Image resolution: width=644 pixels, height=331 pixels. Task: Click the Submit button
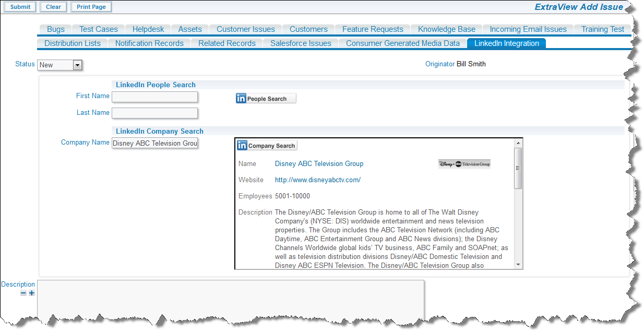click(20, 7)
